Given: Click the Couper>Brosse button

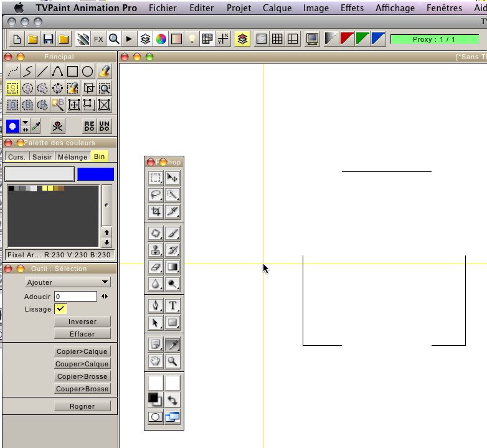Looking at the screenshot, I should click(x=82, y=389).
